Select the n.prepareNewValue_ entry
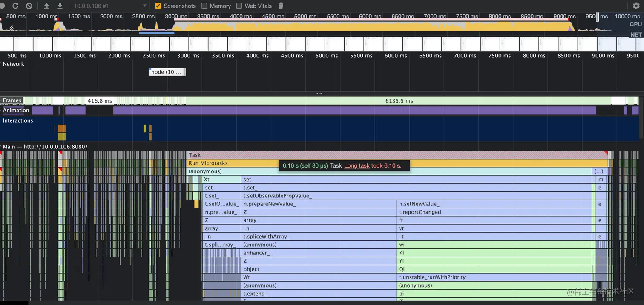Viewport: 644px width, 305px height. click(x=319, y=204)
